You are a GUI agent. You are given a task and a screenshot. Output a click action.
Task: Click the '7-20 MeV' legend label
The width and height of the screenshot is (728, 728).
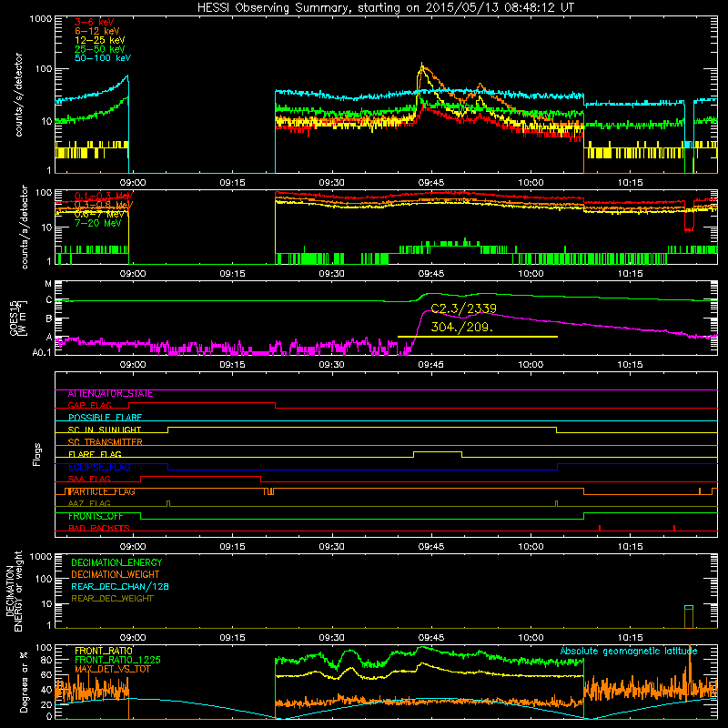click(x=98, y=223)
